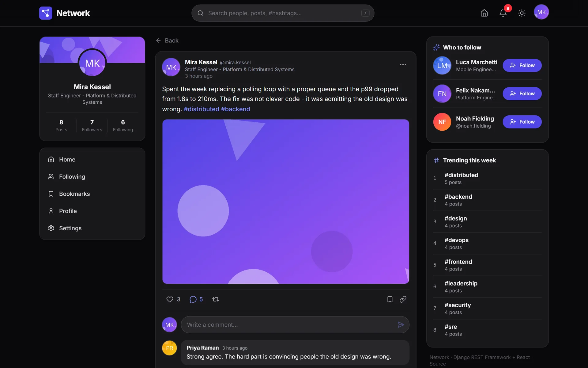
Task: Follow Luca Marchetti
Action: coord(522,65)
